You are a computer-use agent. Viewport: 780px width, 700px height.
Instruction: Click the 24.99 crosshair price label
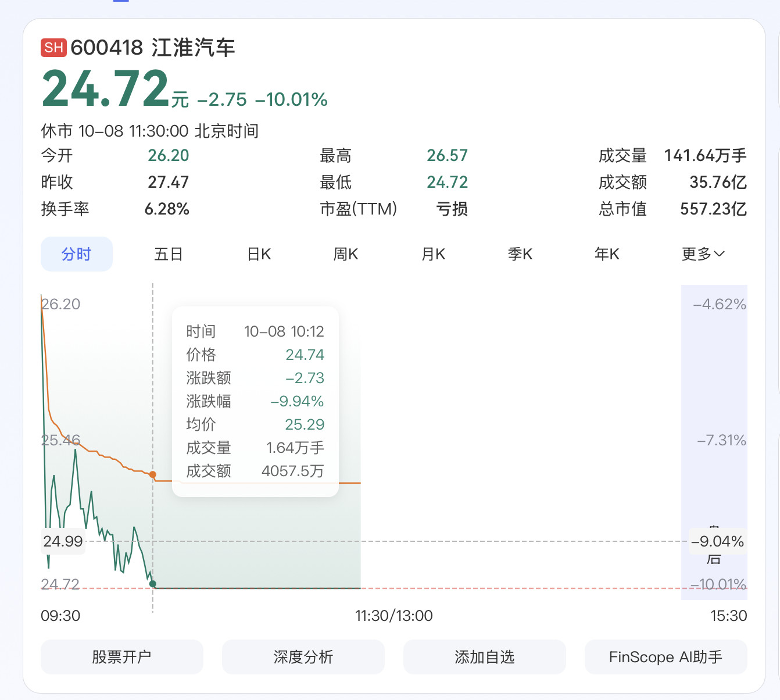(x=63, y=541)
